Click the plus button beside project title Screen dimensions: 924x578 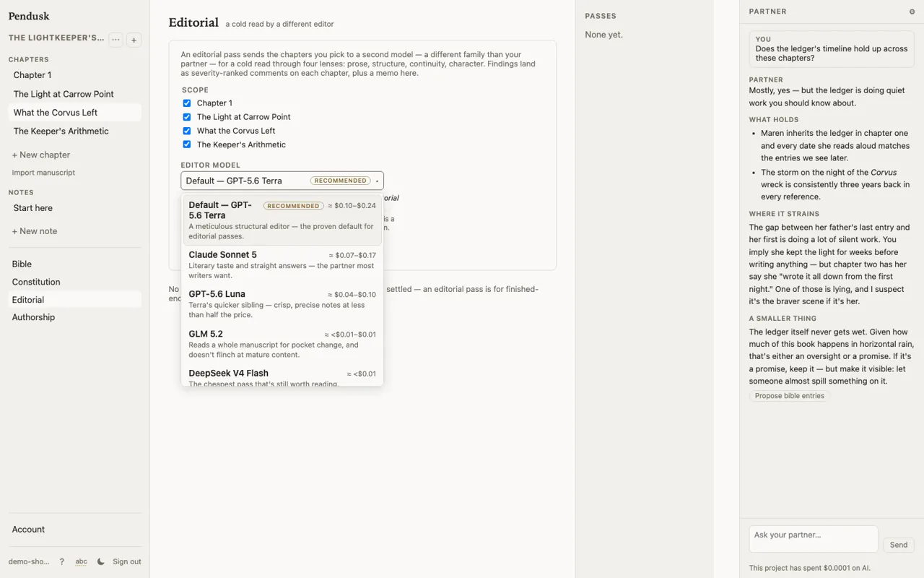[x=134, y=40]
